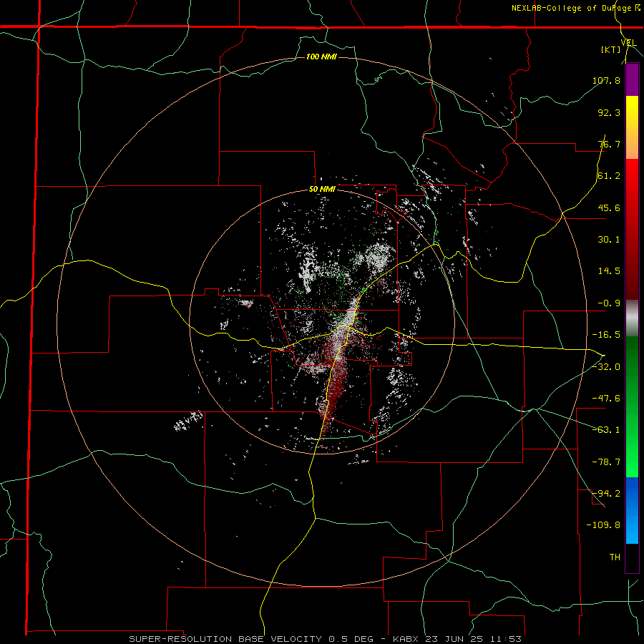Click the -94.2 velocity scale value

(x=606, y=494)
